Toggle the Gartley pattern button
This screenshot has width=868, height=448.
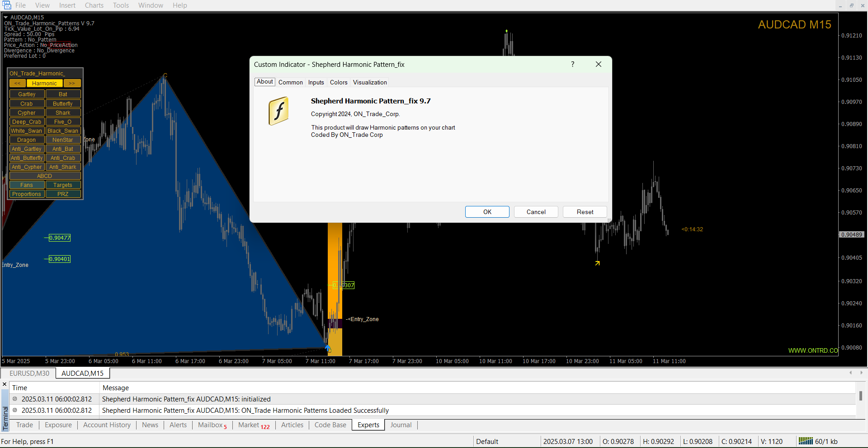click(x=27, y=94)
